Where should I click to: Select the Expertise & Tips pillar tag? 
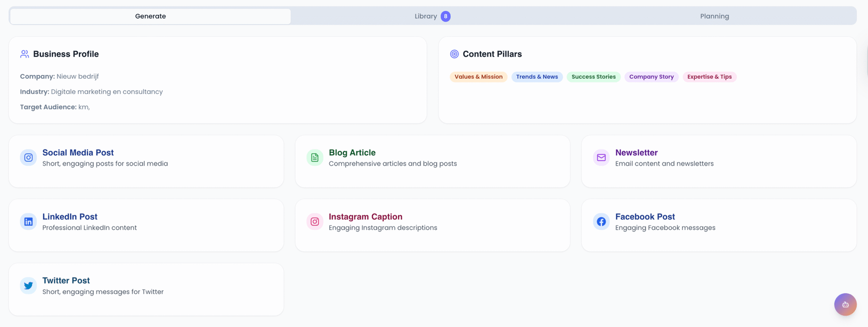click(x=709, y=77)
